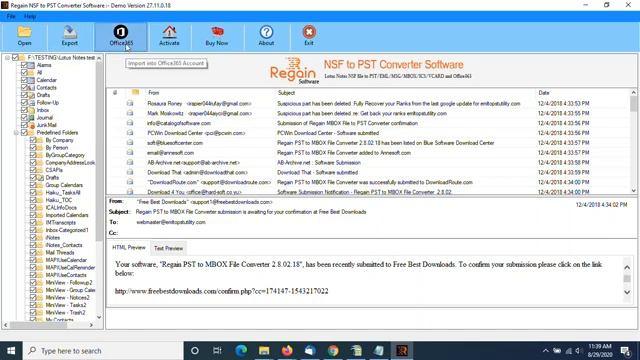Click the Windows taskbar search box
Image resolution: width=640 pixels, height=360 pixels.
tap(103, 351)
